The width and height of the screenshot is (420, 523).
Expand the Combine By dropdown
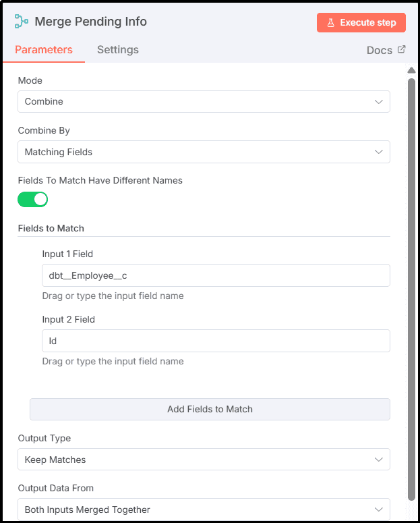(204, 152)
